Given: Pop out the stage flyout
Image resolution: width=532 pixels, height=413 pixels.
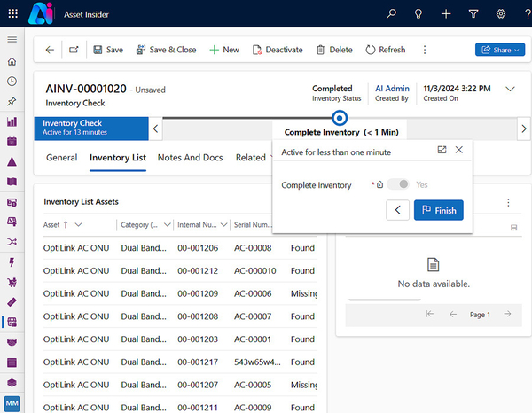Looking at the screenshot, I should coord(442,150).
